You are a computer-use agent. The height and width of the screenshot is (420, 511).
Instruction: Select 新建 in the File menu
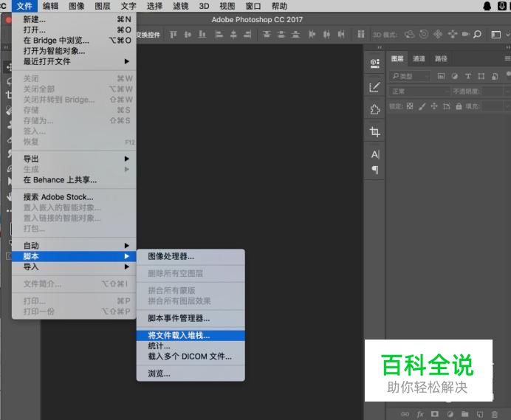coord(74,19)
